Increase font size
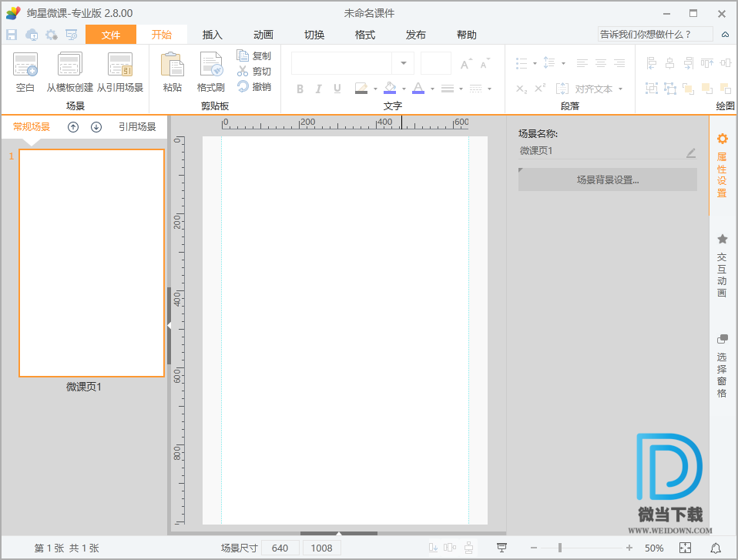 pos(466,64)
